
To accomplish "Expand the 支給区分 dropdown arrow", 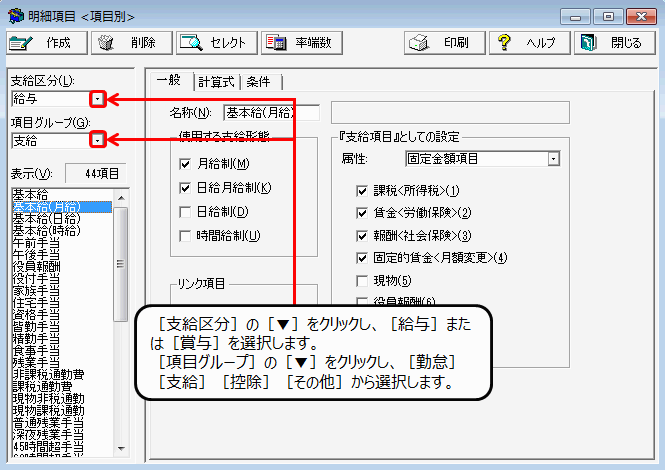I will tap(97, 99).
